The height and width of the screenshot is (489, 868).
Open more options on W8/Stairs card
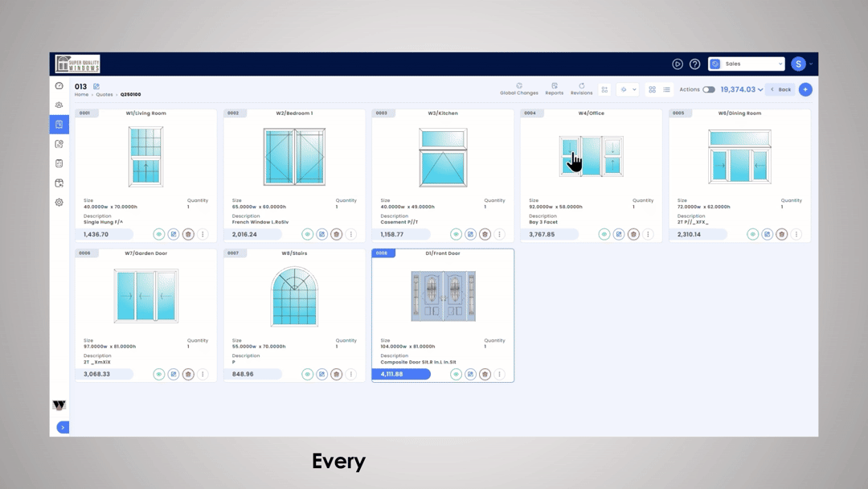coord(351,374)
